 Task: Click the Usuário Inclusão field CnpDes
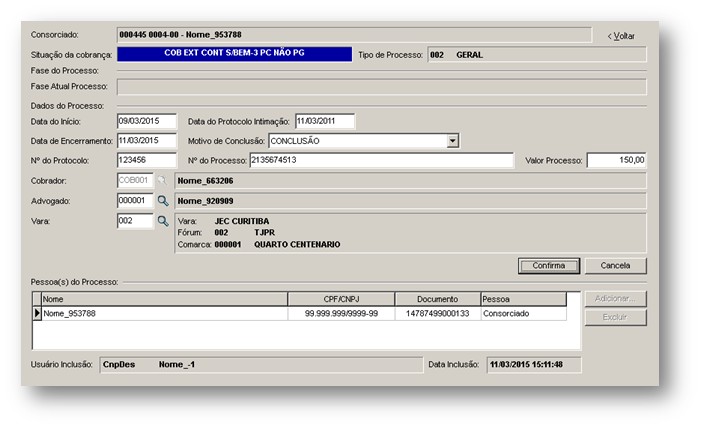261,364
